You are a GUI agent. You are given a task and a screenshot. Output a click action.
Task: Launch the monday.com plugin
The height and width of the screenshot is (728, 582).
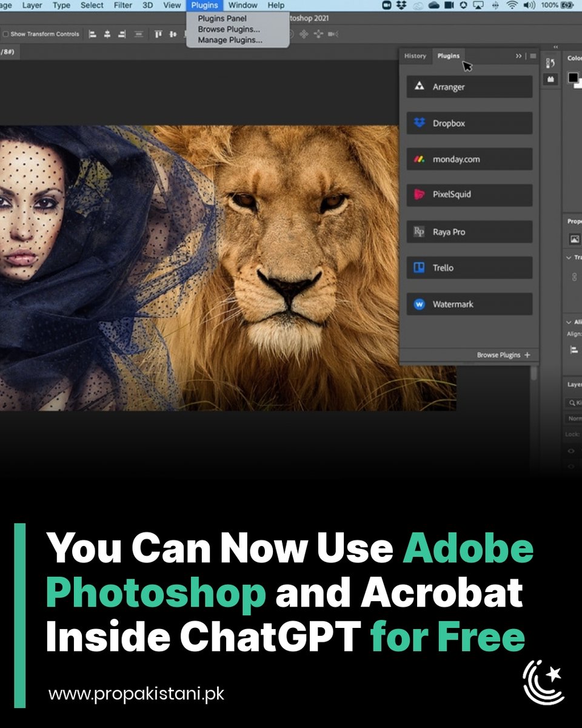[469, 159]
